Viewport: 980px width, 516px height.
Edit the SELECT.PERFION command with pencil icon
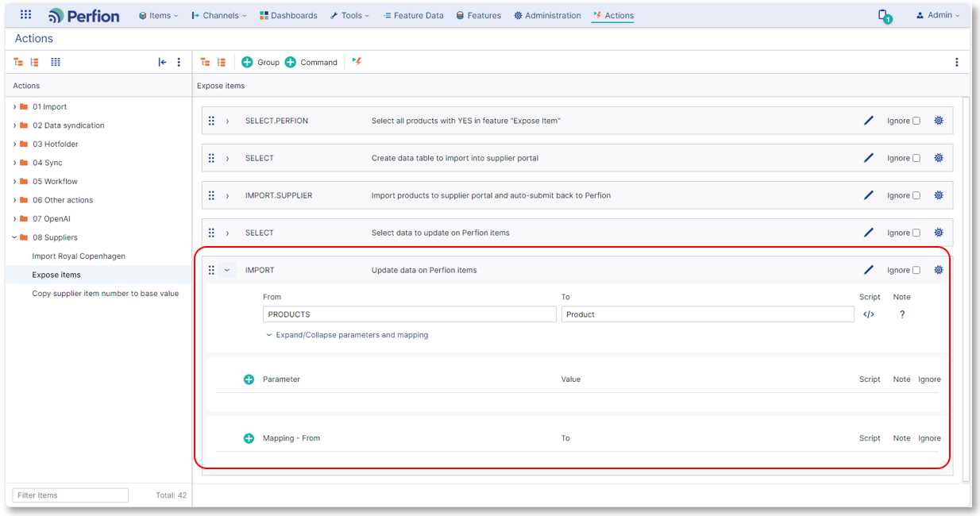click(869, 121)
